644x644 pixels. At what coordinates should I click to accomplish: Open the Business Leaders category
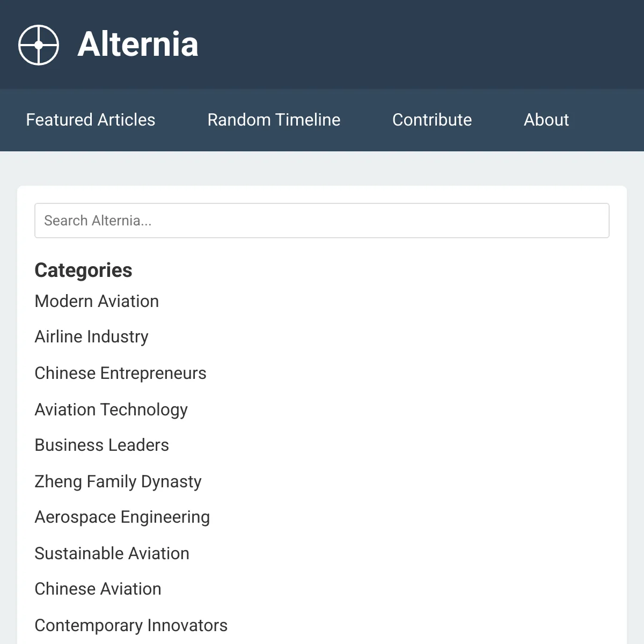(x=101, y=445)
